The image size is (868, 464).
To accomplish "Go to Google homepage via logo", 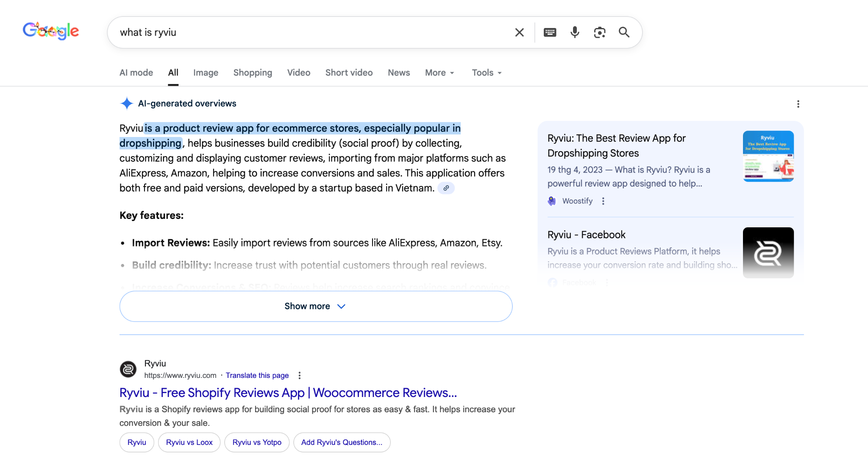I will click(51, 31).
